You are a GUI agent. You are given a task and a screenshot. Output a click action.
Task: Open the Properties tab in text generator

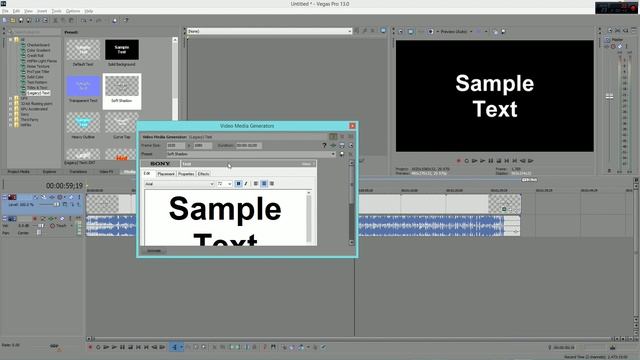(x=186, y=174)
